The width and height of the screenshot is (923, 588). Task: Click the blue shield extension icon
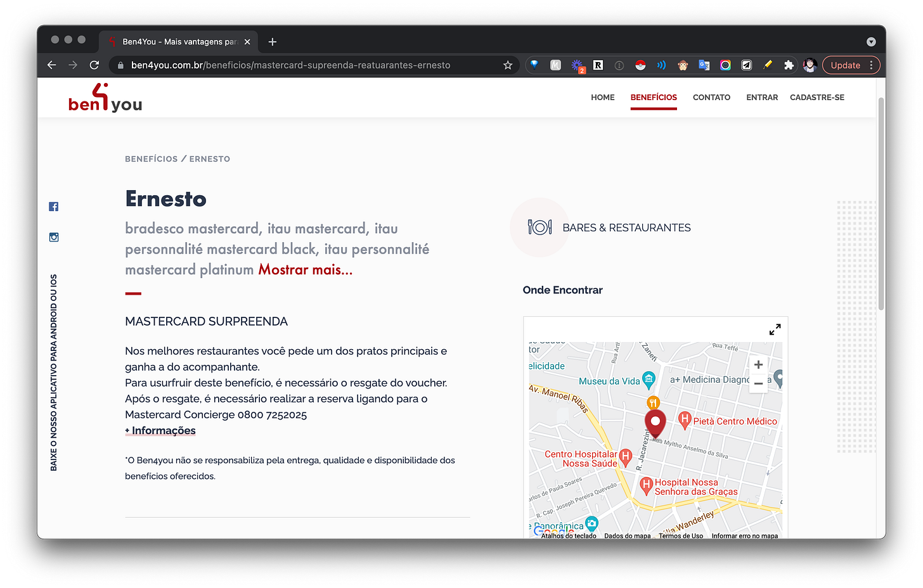(x=534, y=65)
